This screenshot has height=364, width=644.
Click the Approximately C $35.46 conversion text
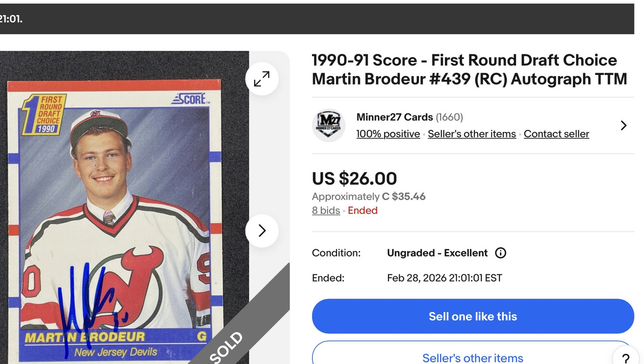pos(368,196)
